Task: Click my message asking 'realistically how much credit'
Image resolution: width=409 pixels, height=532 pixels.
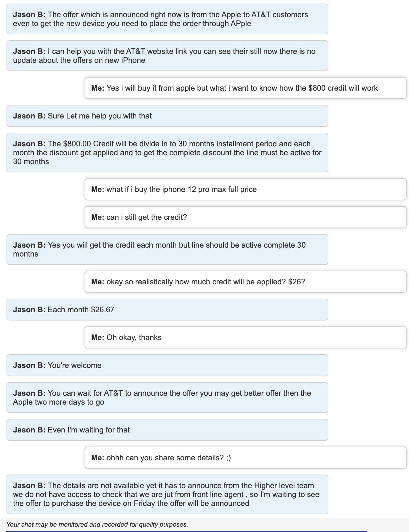Action: click(x=245, y=282)
